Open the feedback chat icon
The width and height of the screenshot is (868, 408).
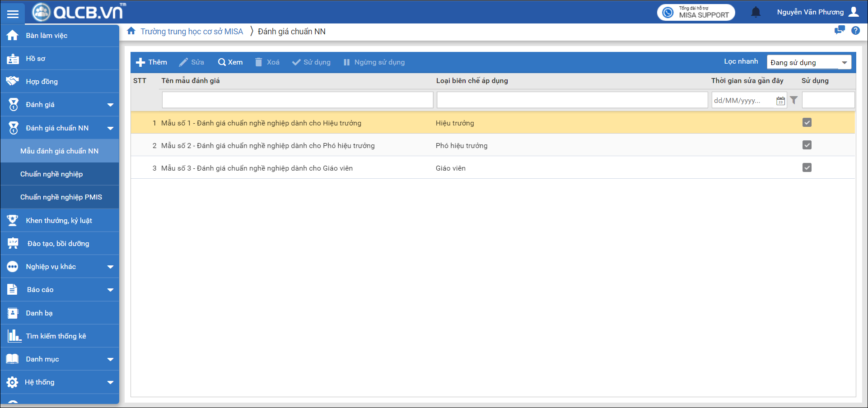tap(840, 30)
